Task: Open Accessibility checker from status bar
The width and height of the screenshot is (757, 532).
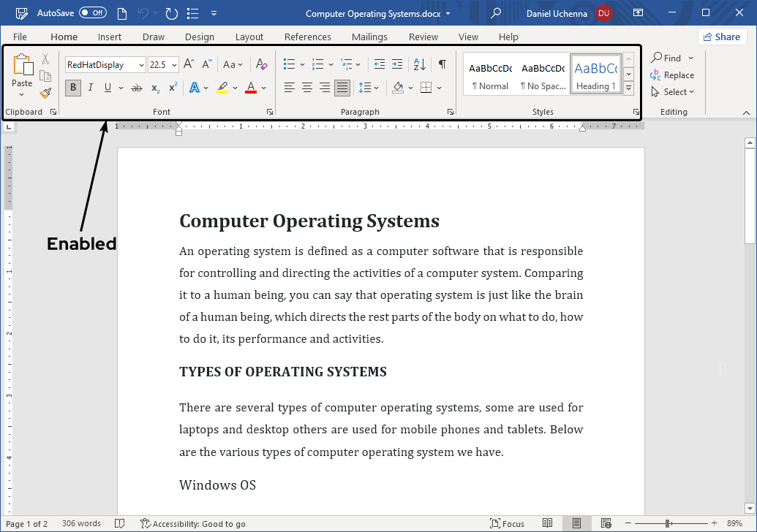Action: pyautogui.click(x=193, y=523)
